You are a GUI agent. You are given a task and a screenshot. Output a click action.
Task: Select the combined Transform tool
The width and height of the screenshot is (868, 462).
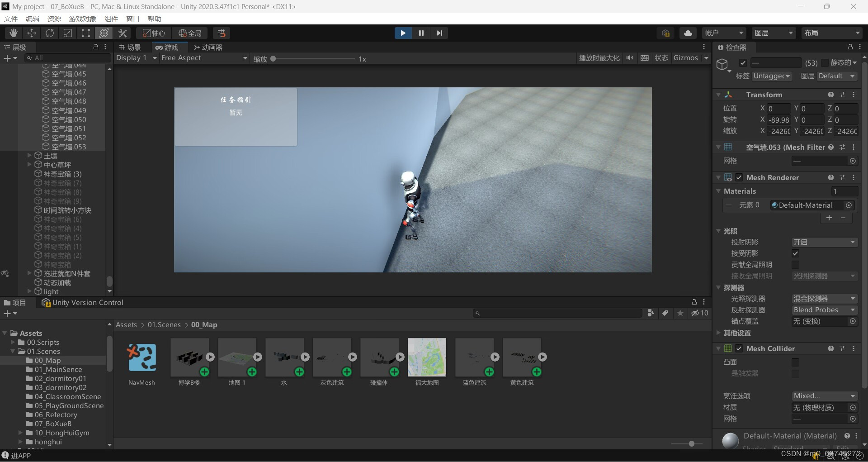104,33
